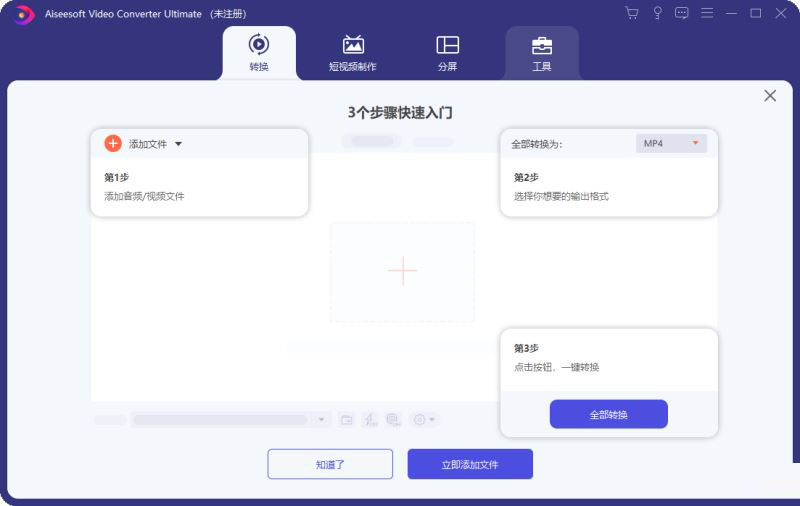Screen dimensions: 800x506
Task: Click the register key icon
Action: point(657,13)
